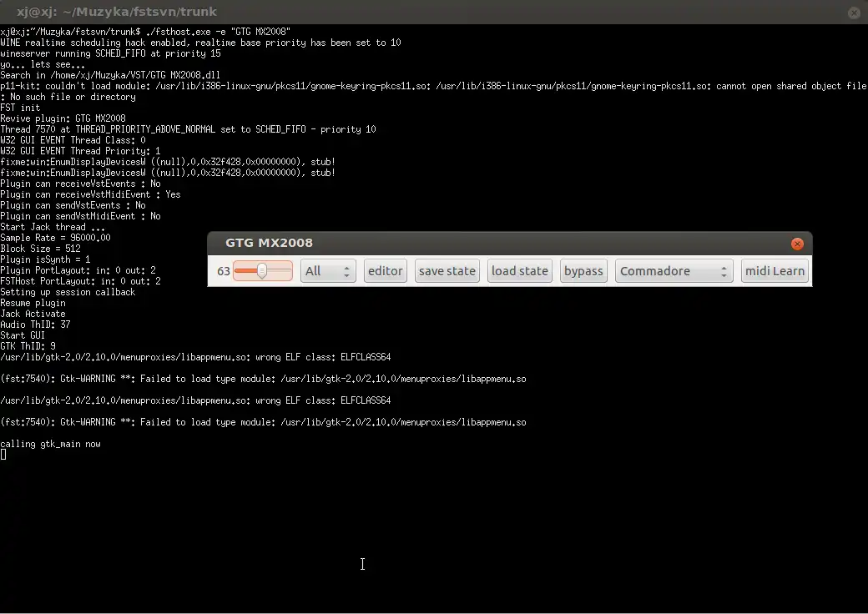Click the midi Learn button

tap(775, 271)
